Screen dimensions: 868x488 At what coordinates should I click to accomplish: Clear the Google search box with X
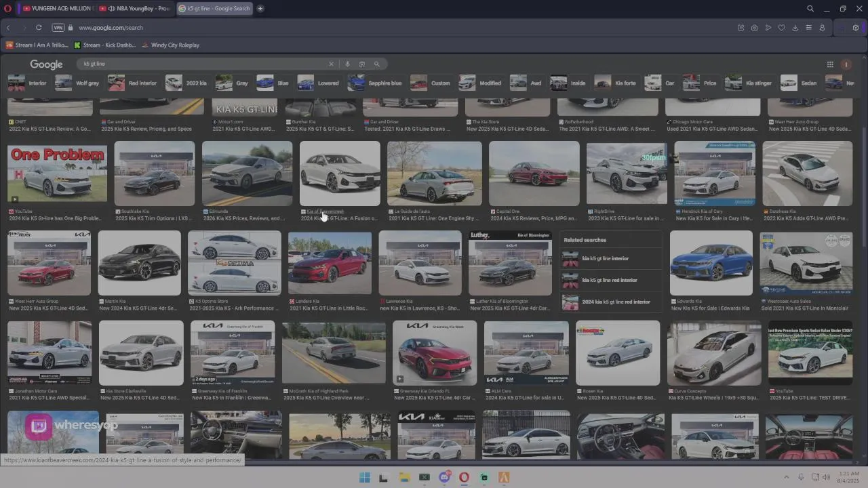tap(331, 64)
